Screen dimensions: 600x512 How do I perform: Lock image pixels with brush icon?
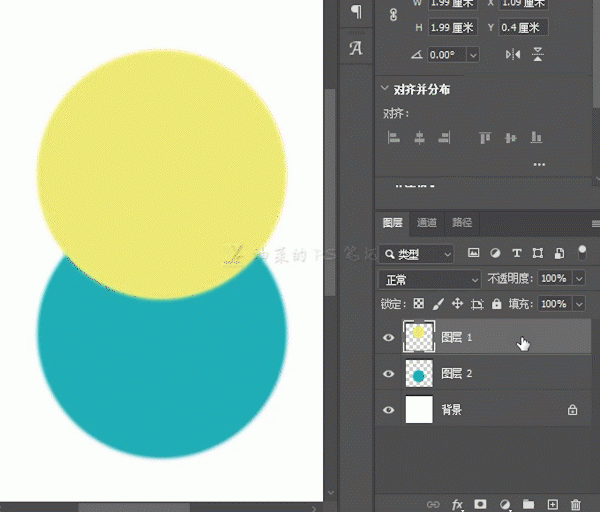[438, 304]
